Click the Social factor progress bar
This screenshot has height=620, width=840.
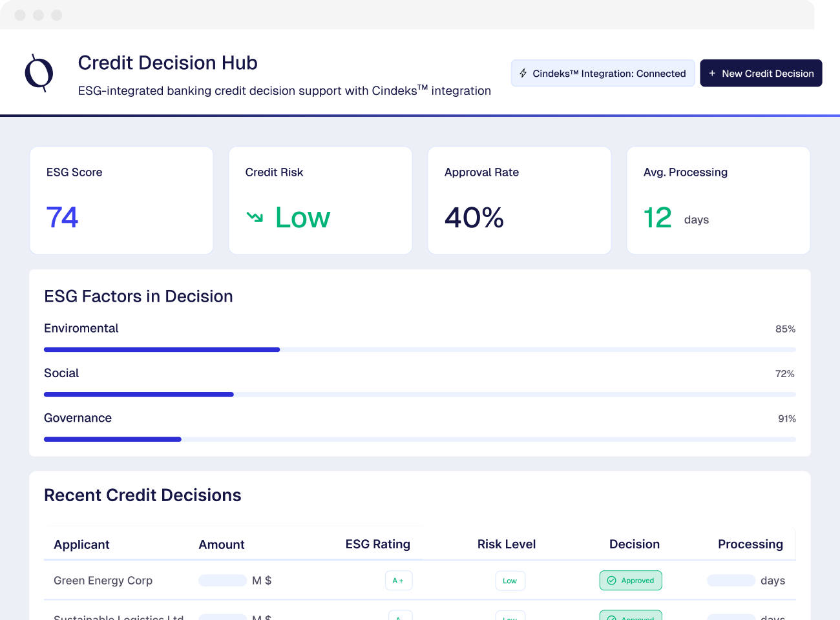click(x=420, y=394)
